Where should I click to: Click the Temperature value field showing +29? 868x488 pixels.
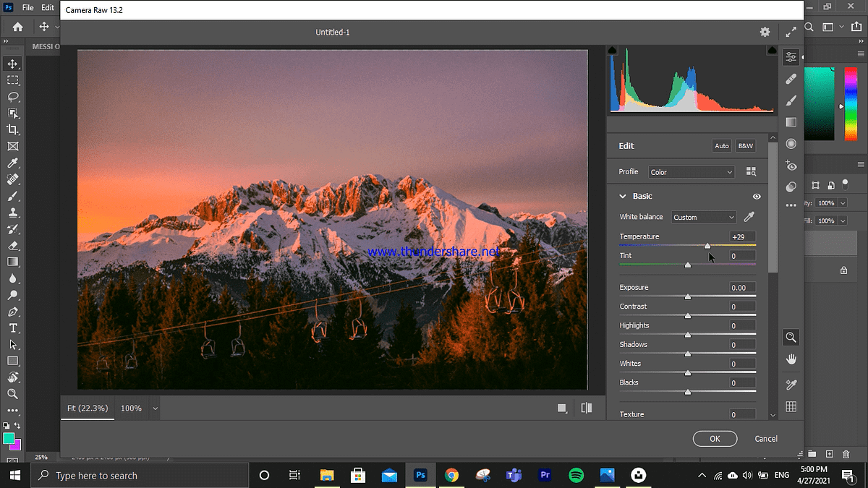(x=742, y=236)
